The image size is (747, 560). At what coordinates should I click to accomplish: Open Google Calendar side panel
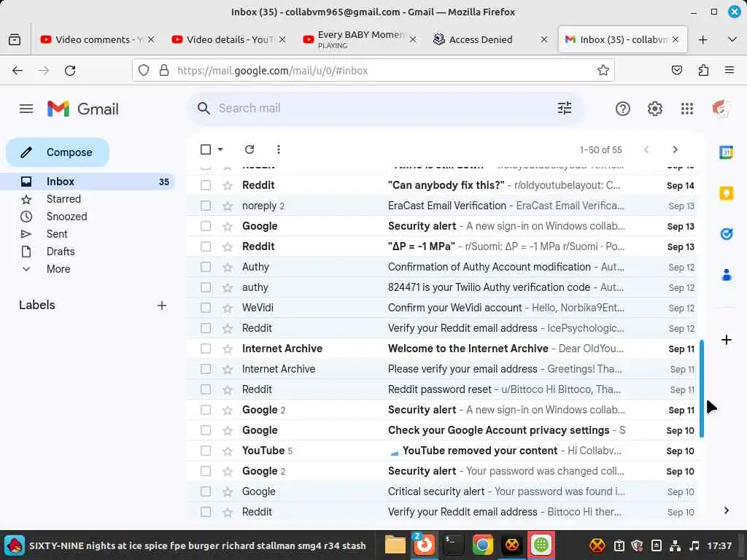(726, 152)
